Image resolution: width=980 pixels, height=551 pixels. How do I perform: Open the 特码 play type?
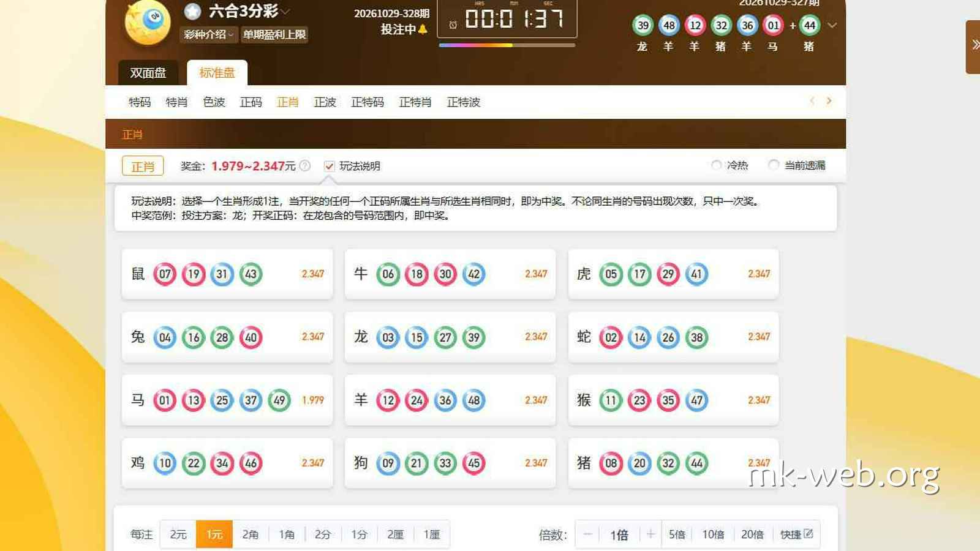click(x=140, y=102)
